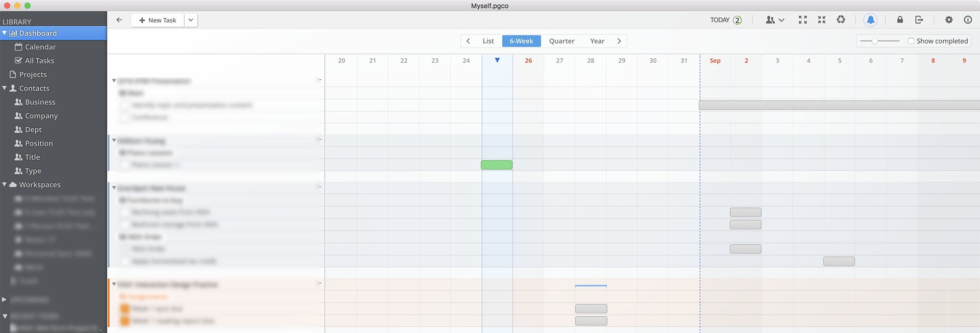This screenshot has width=980, height=333.
Task: Select the Contacts person icon
Action: (13, 88)
